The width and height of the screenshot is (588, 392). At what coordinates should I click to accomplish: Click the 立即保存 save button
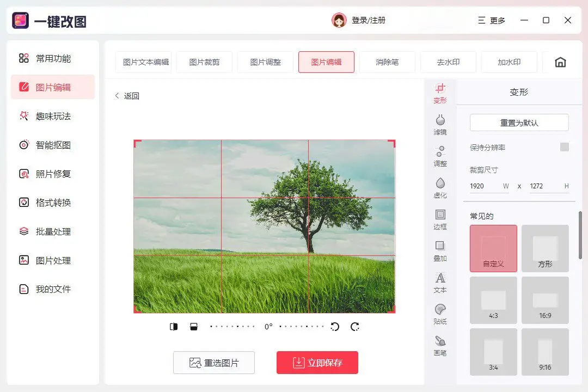pyautogui.click(x=317, y=362)
